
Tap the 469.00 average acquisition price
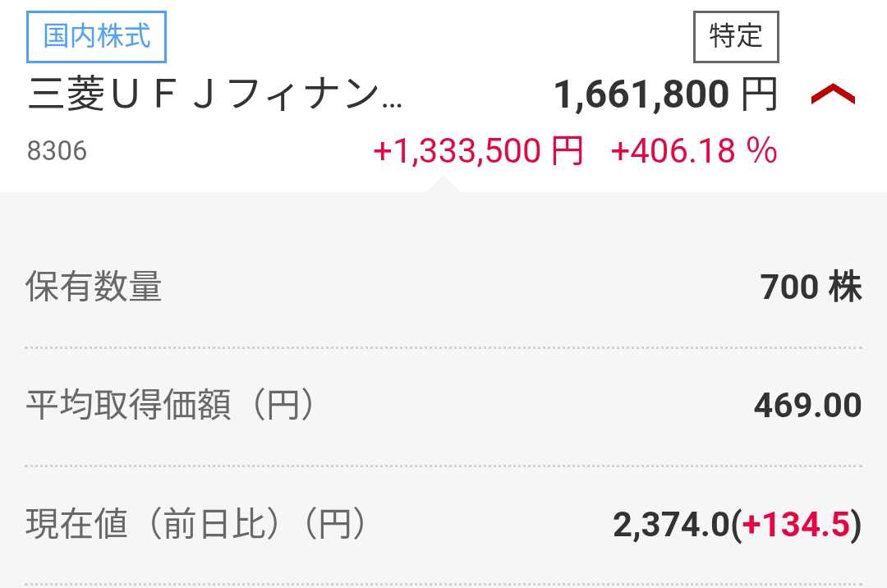pos(807,406)
